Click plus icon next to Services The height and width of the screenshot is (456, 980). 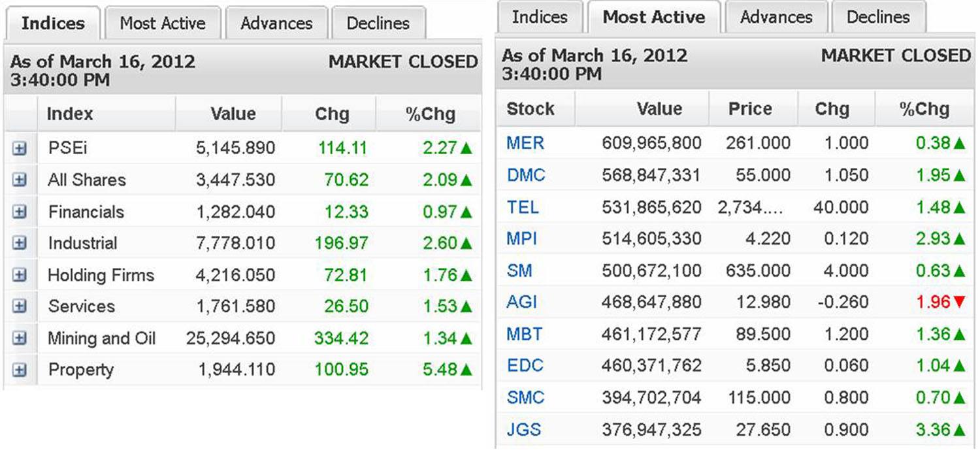pyautogui.click(x=20, y=306)
